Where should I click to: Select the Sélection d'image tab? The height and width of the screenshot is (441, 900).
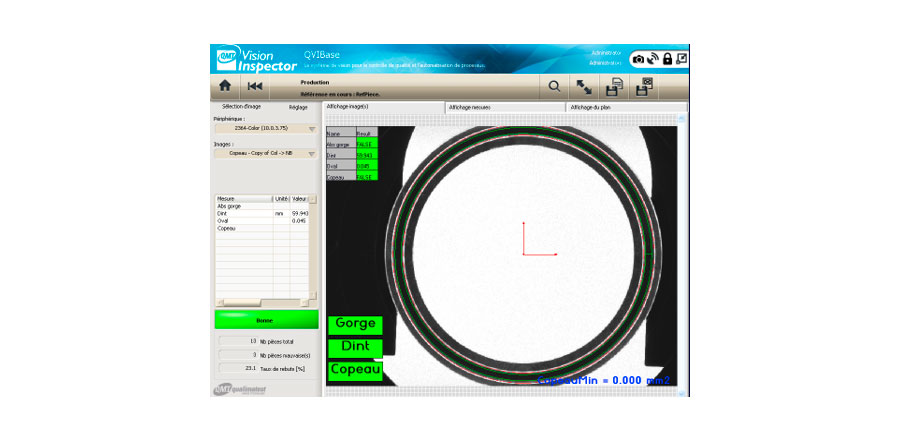tap(241, 106)
